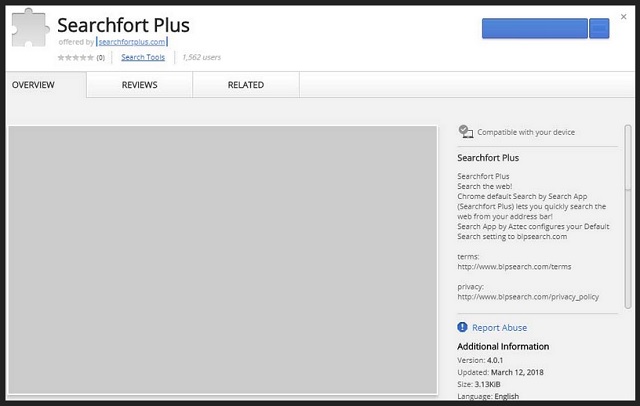Switch to the REVIEWS tab
The image size is (640, 406).
(140, 85)
